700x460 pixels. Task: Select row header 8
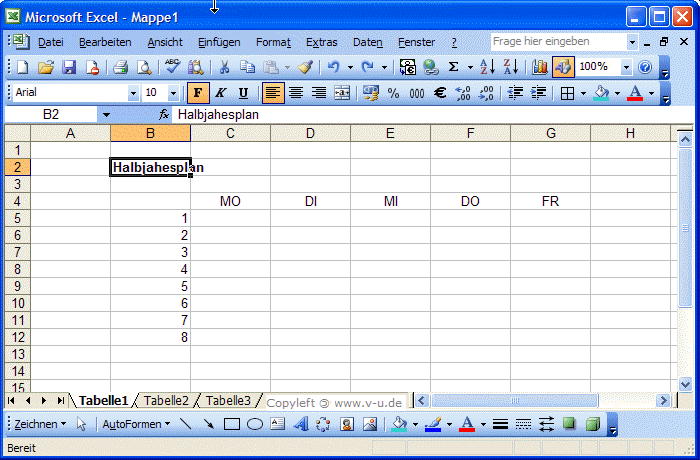pos(17,269)
